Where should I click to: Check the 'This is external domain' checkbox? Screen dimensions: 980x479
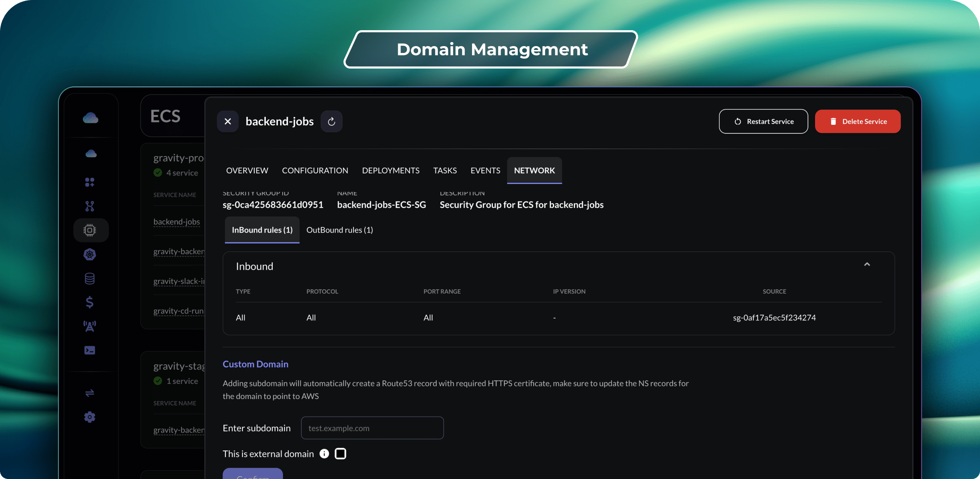[340, 453]
